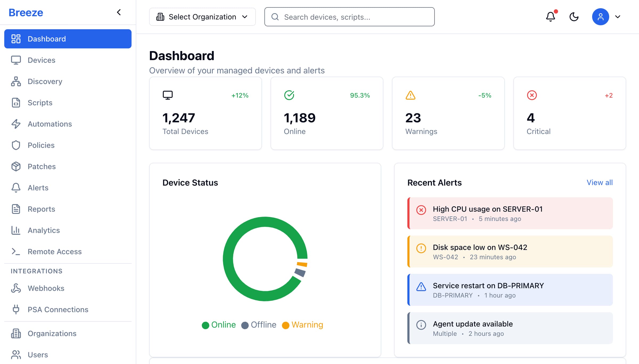
Task: Click the Automations lightning icon
Action: (16, 124)
